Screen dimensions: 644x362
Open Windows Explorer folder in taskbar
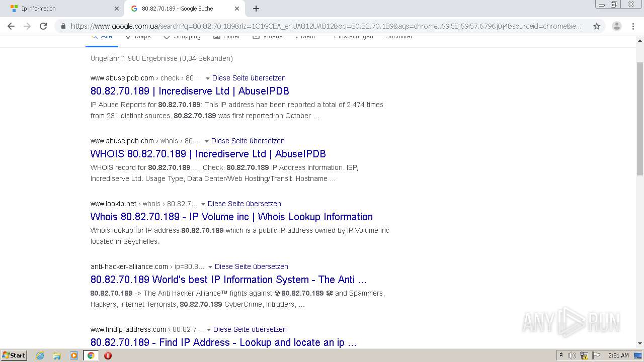click(x=57, y=355)
